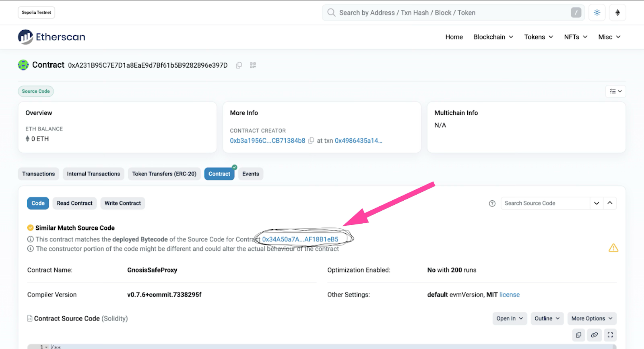644x349 pixels.
Task: Expand the Blockchain menu
Action: 493,37
